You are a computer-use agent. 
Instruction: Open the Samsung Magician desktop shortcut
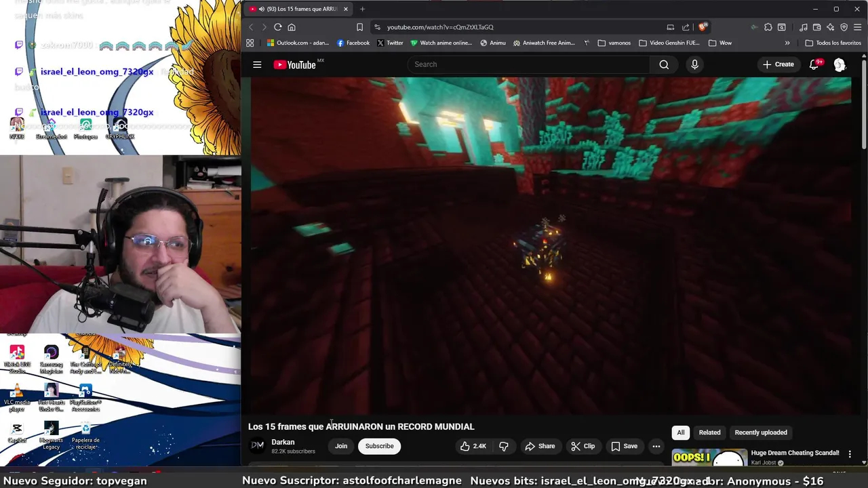tap(52, 359)
